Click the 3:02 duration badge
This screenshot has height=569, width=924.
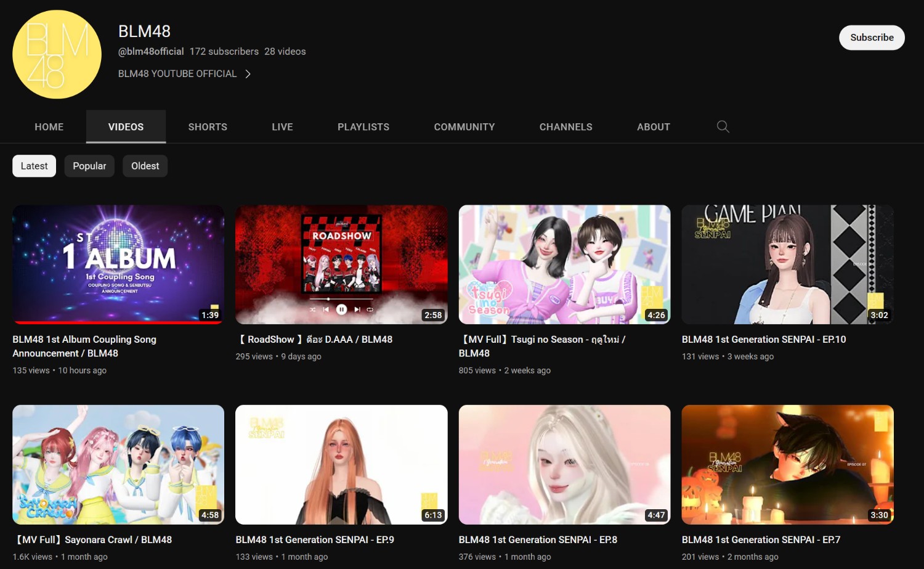pyautogui.click(x=879, y=315)
